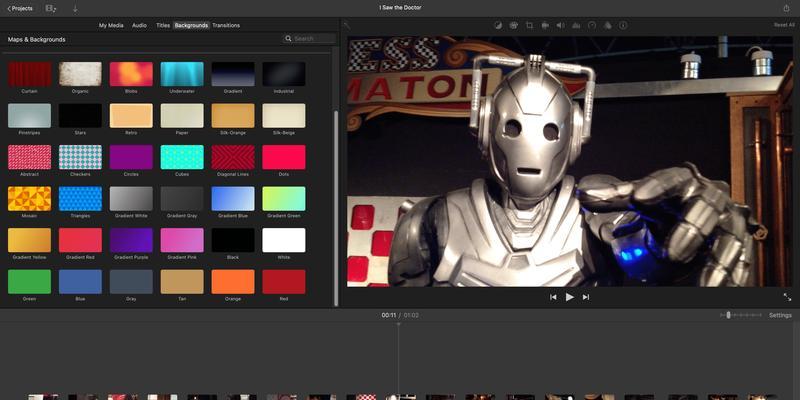Click the Share icon at top right
The image size is (800, 400).
(x=786, y=8)
